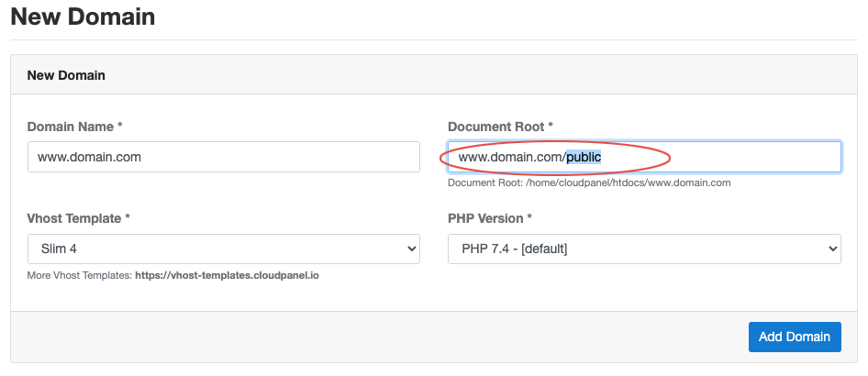The image size is (868, 376).
Task: Click the chevron arrow of Vhost Template select
Action: pos(411,249)
